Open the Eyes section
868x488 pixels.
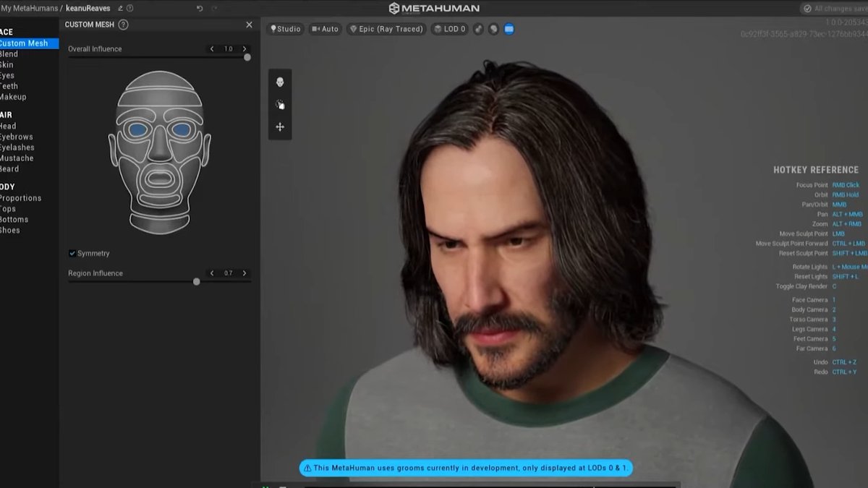point(7,75)
